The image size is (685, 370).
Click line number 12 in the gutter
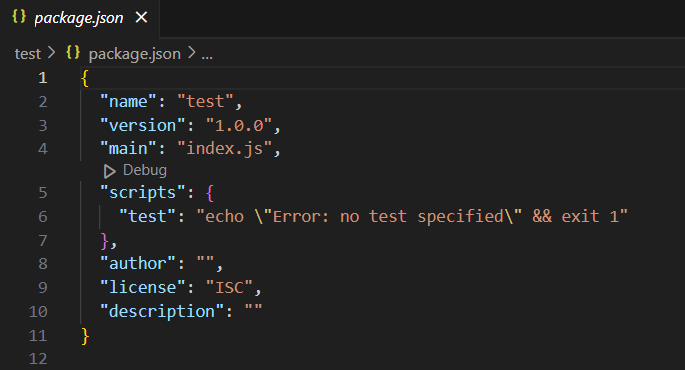[x=38, y=359]
